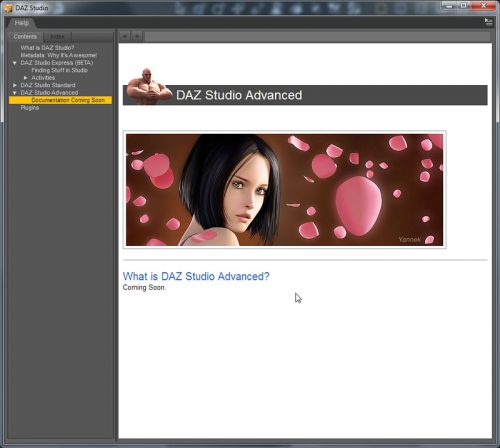
Task: Open the Plugins topic
Action: 30,108
